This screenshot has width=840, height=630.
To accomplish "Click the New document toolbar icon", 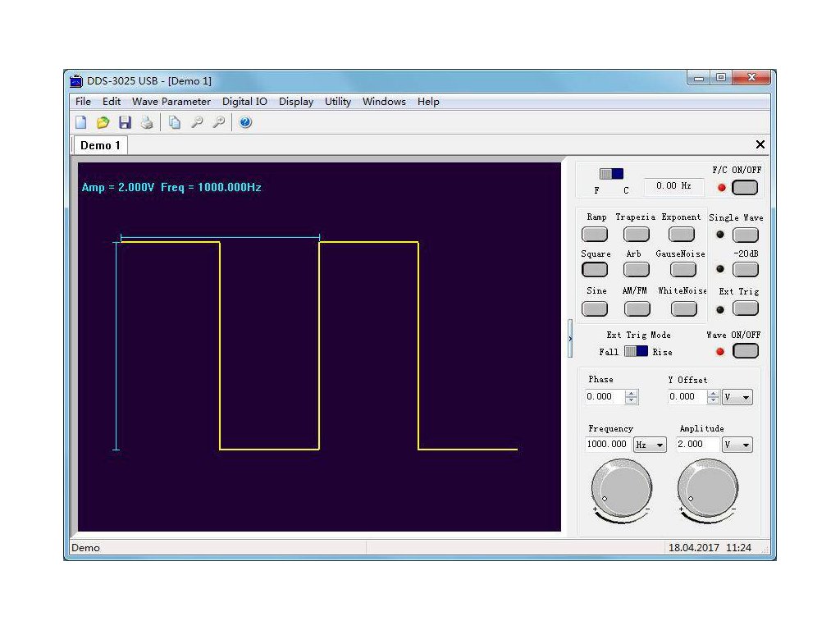I will pyautogui.click(x=81, y=123).
